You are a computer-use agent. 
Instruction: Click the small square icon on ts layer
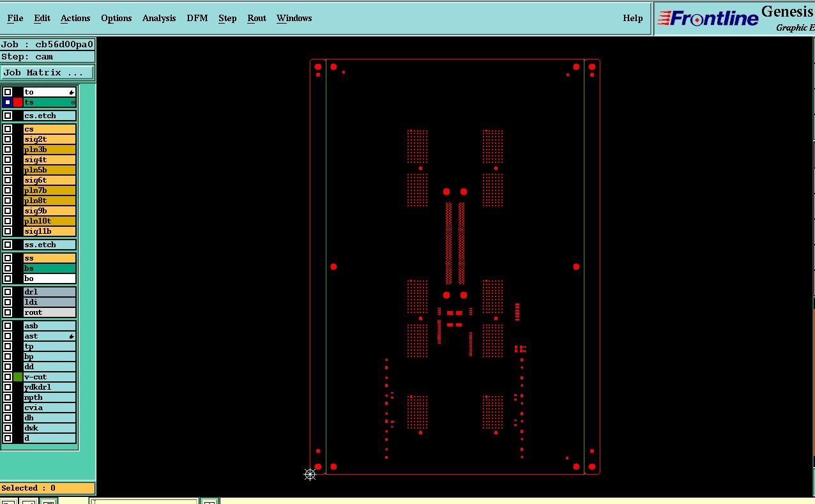pyautogui.click(x=73, y=102)
